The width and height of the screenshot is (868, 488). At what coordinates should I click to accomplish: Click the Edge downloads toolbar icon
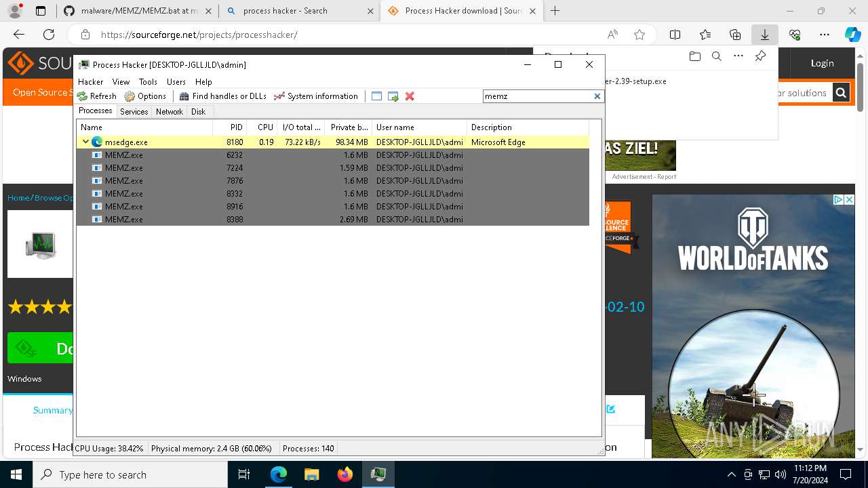pos(765,35)
